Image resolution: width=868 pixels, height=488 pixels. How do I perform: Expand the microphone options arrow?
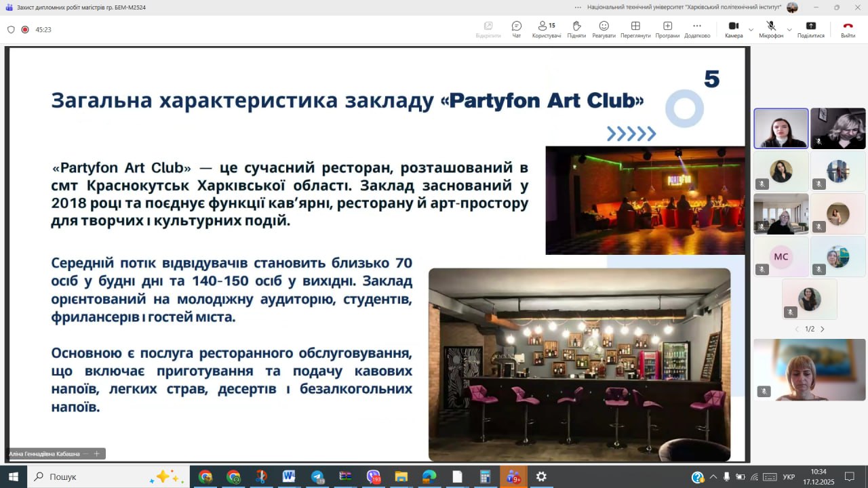(x=789, y=29)
